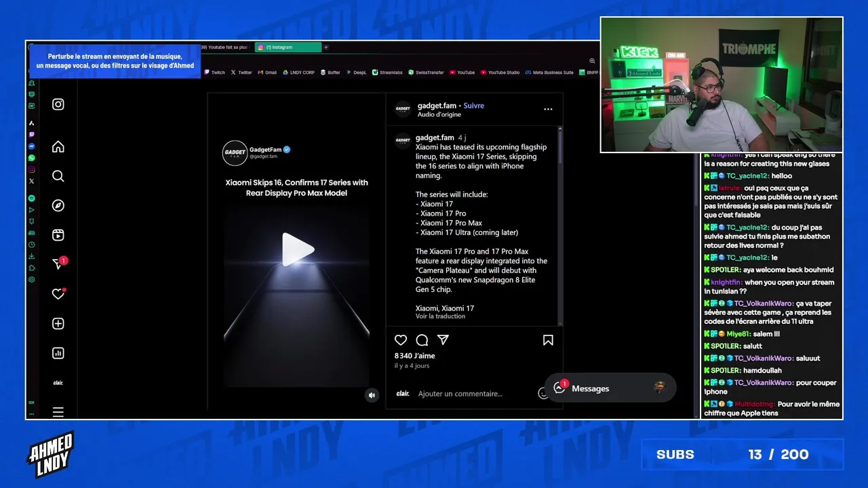Viewport: 868px width, 488px height.
Task: Comment on the post via speech bubble
Action: coord(422,340)
